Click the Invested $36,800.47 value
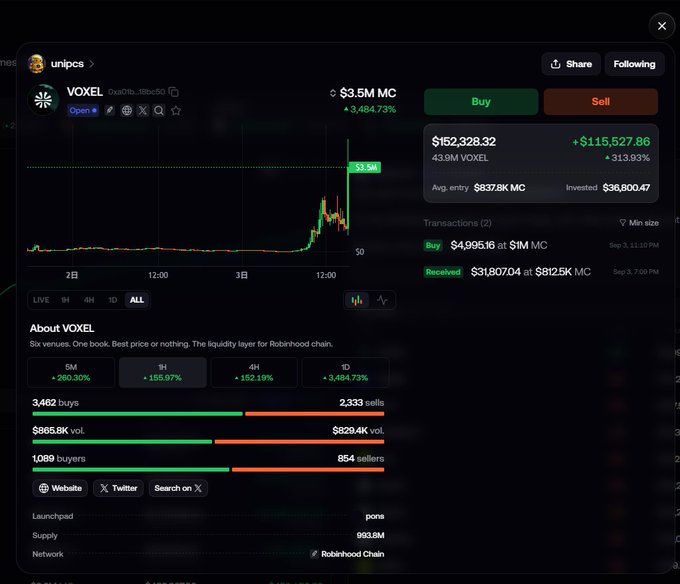The width and height of the screenshot is (680, 584). pyautogui.click(x=626, y=188)
